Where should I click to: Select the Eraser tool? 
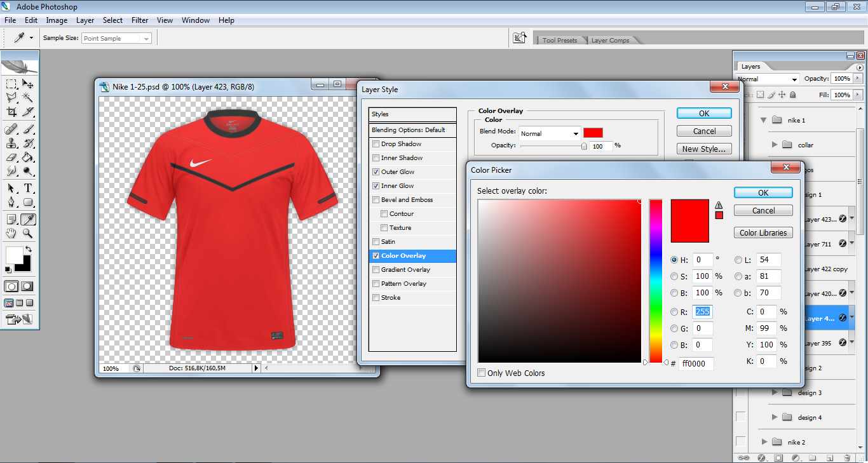(x=11, y=157)
